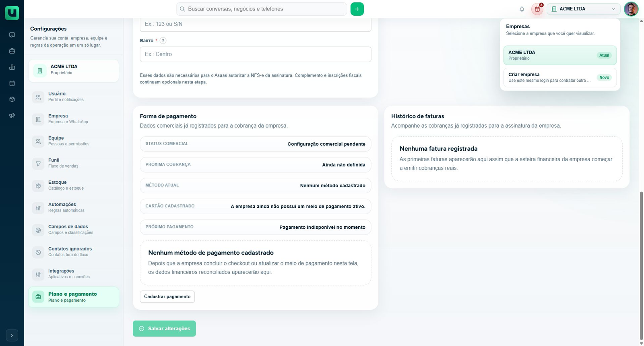
Task: Click the page vertical scrollbar thumb
Action: [x=641, y=266]
